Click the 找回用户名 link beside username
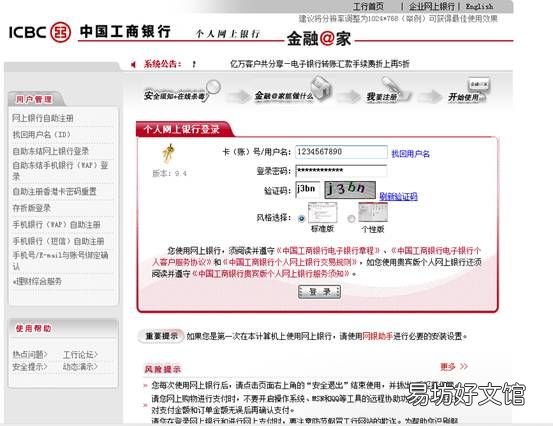 [411, 154]
